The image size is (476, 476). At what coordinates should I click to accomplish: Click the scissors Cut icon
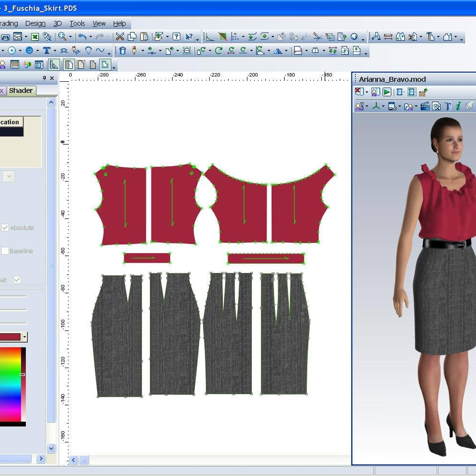point(119,37)
